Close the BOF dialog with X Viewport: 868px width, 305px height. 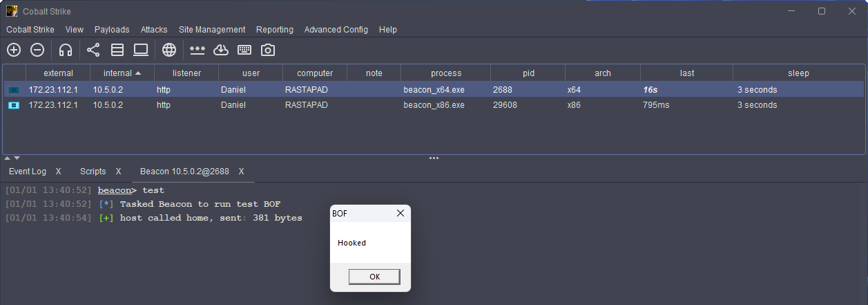point(400,214)
